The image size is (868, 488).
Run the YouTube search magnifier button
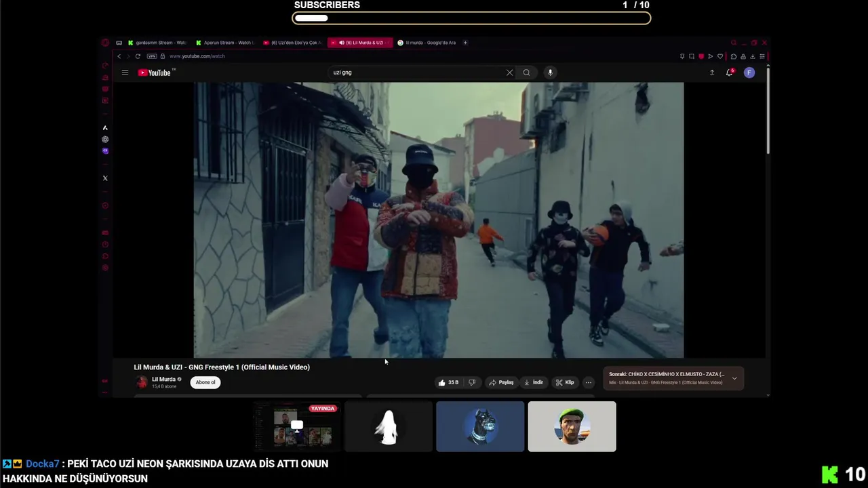click(x=526, y=73)
